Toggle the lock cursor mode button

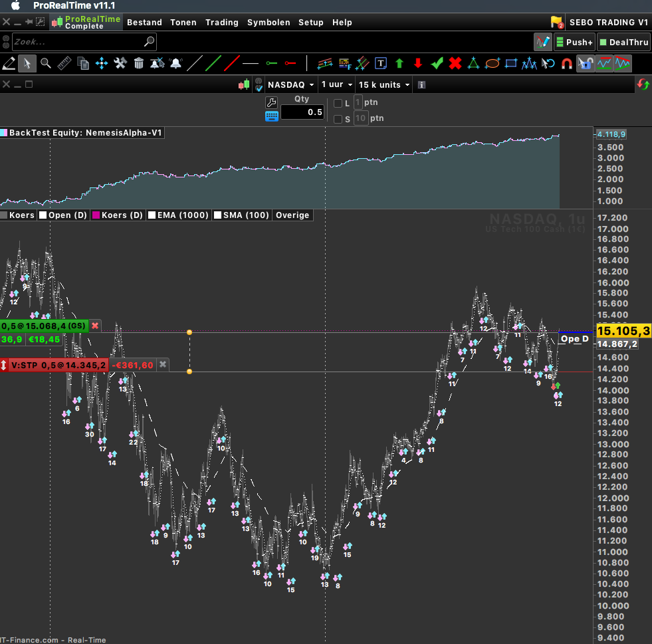point(586,64)
